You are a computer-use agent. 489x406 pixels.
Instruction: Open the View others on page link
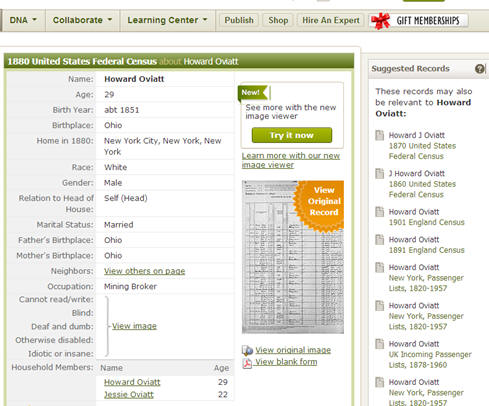pyautogui.click(x=144, y=271)
